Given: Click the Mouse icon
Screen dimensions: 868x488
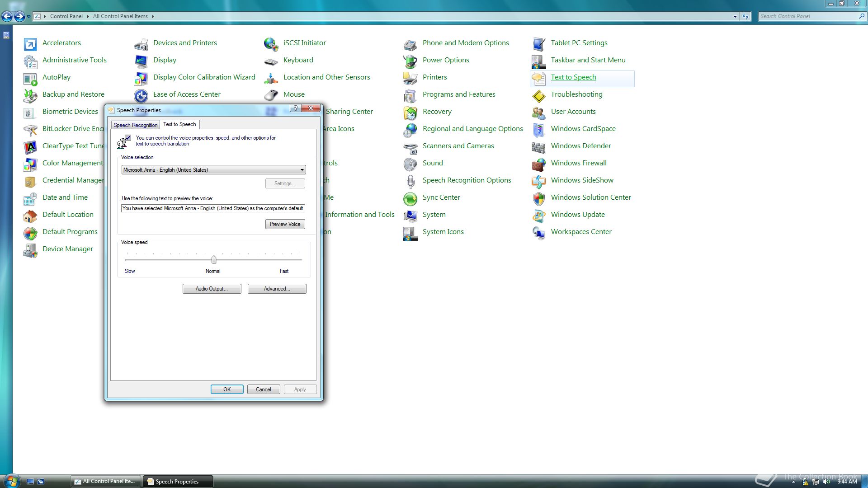Looking at the screenshot, I should pyautogui.click(x=271, y=95).
